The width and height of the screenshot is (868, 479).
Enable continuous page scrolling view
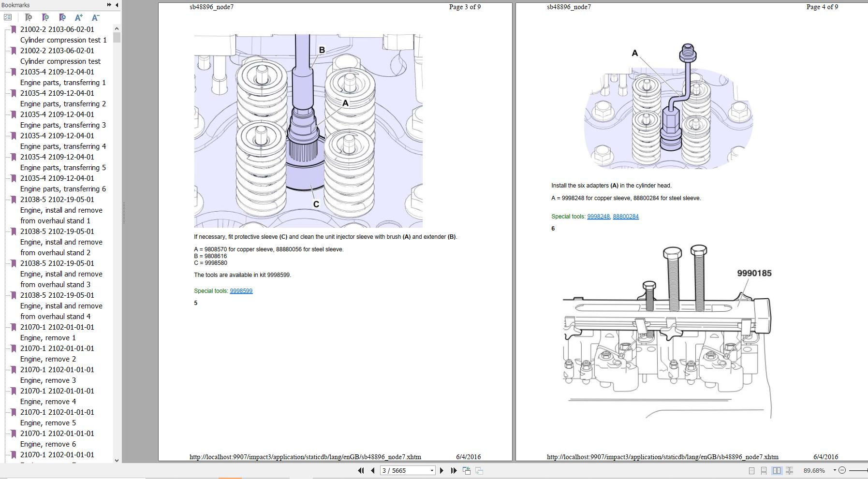[x=764, y=470]
